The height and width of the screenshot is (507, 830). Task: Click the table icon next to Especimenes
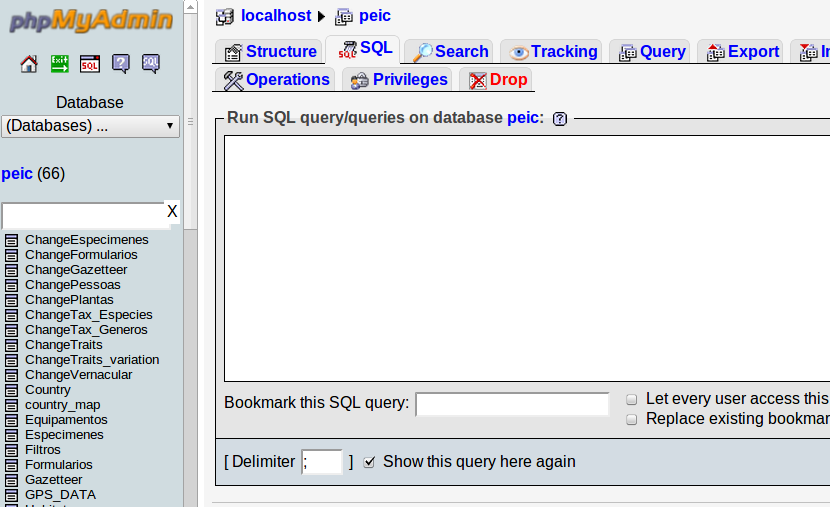[x=11, y=435]
